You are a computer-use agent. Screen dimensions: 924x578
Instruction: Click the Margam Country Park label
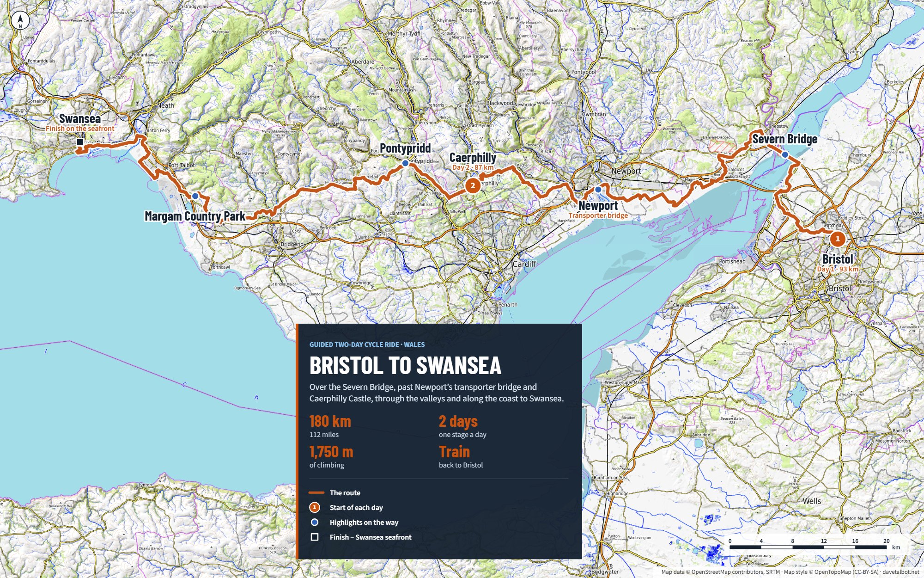tap(195, 216)
